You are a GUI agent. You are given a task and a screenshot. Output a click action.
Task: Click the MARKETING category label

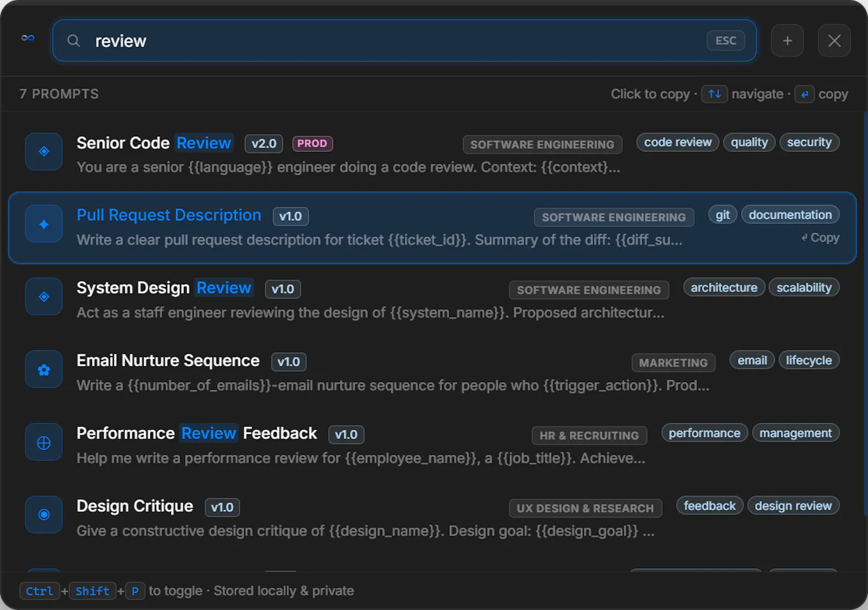(673, 363)
